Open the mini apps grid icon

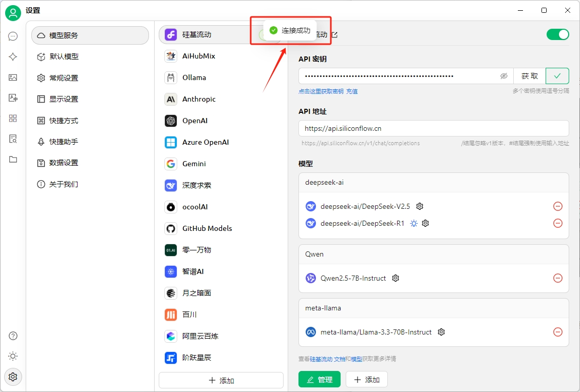point(13,118)
